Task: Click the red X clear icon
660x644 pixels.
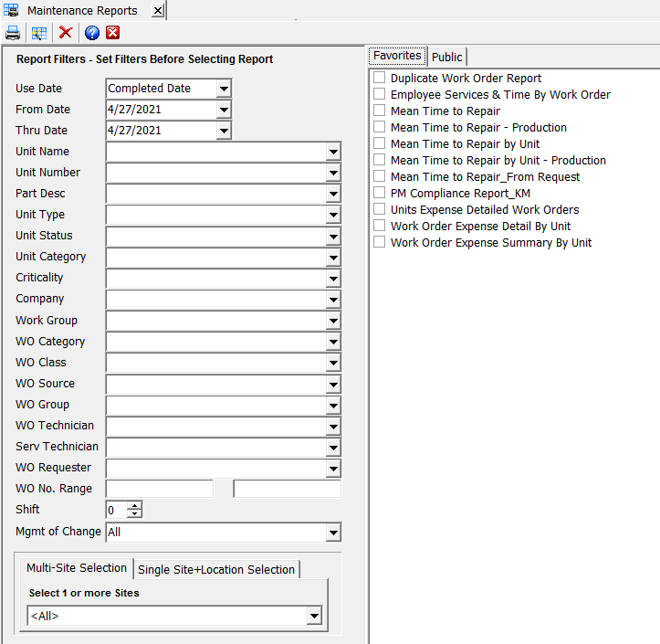Action: 66,33
